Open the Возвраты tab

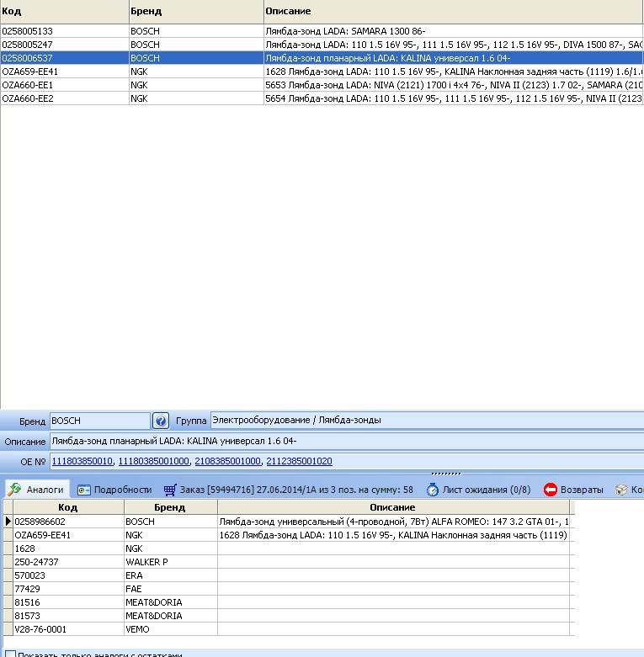pos(573,490)
